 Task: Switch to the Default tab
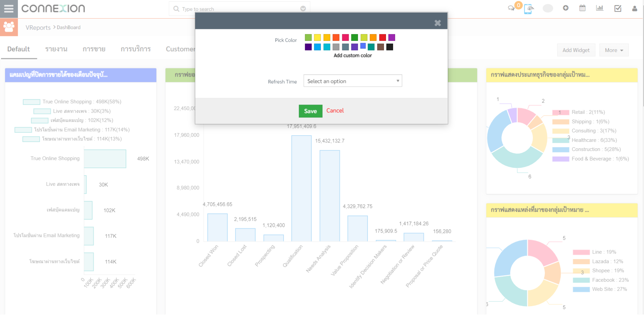(19, 49)
